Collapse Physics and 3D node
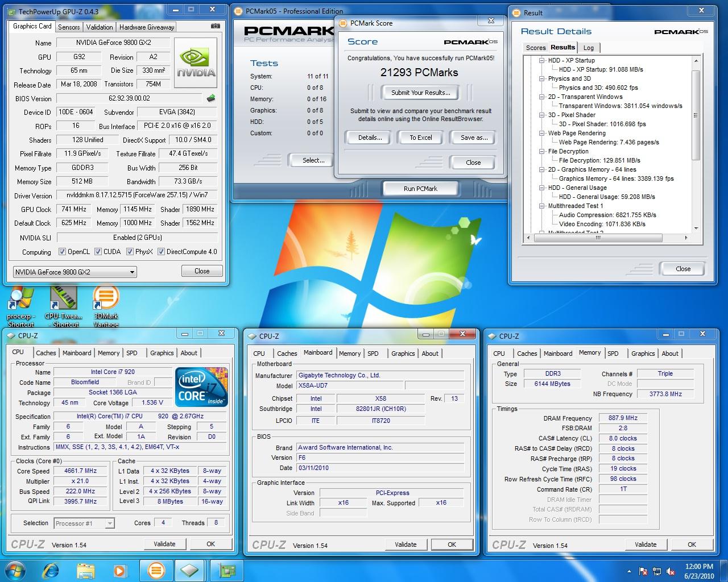This screenshot has width=728, height=582. (541, 78)
